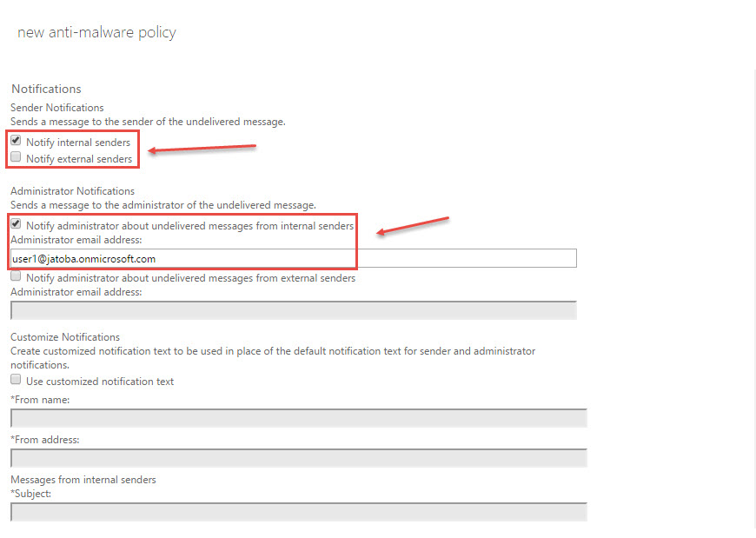The image size is (756, 538).
Task: Click the "new anti-malware policy" page title
Action: pyautogui.click(x=96, y=31)
